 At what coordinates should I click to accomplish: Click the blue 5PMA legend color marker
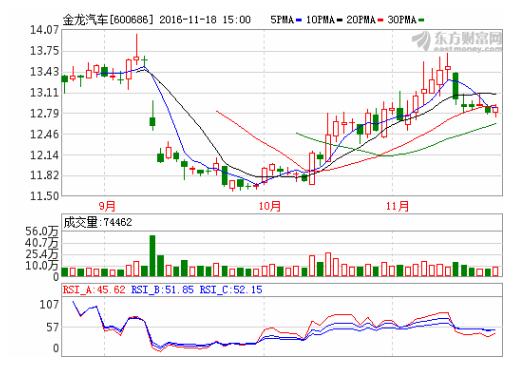click(299, 20)
